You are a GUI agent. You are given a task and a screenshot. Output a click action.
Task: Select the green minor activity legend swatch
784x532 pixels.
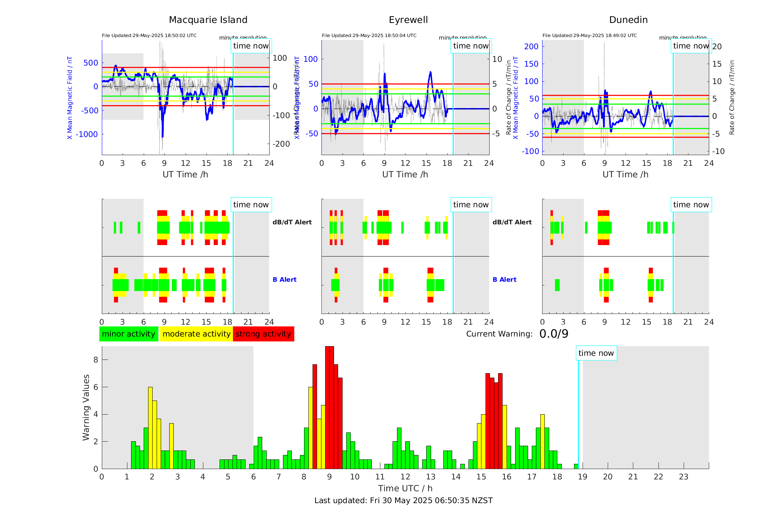tap(129, 334)
